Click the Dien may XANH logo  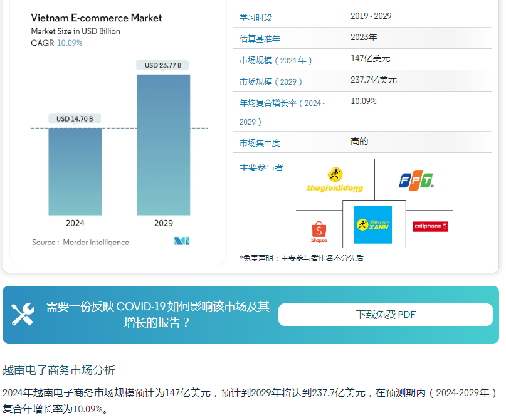tap(372, 224)
